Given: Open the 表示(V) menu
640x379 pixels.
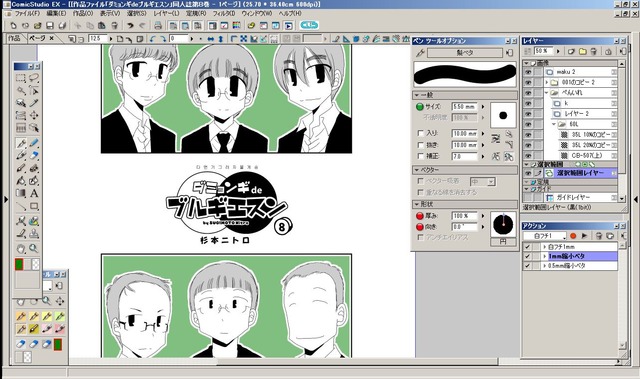Looking at the screenshot, I should [110, 13].
